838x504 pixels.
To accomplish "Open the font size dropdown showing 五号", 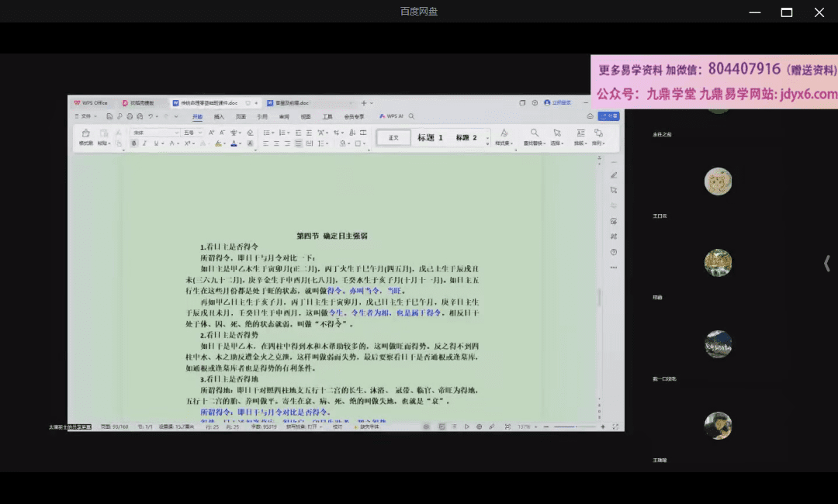I will tap(190, 133).
